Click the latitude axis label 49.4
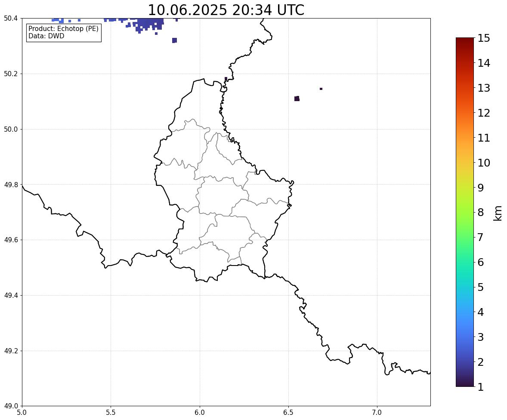Image resolution: width=507 pixels, height=420 pixels. click(x=11, y=296)
